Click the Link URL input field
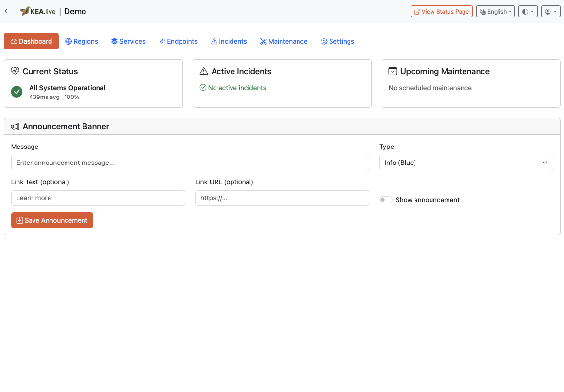Screen dimensions: 564x392 point(282,198)
